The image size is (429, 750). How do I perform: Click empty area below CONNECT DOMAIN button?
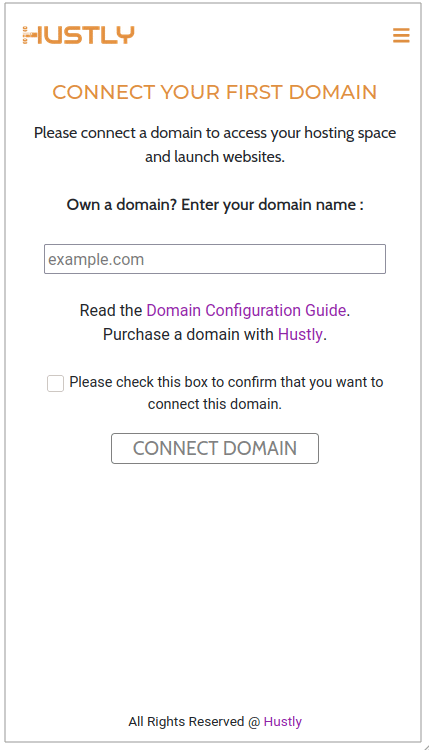pyautogui.click(x=215, y=574)
